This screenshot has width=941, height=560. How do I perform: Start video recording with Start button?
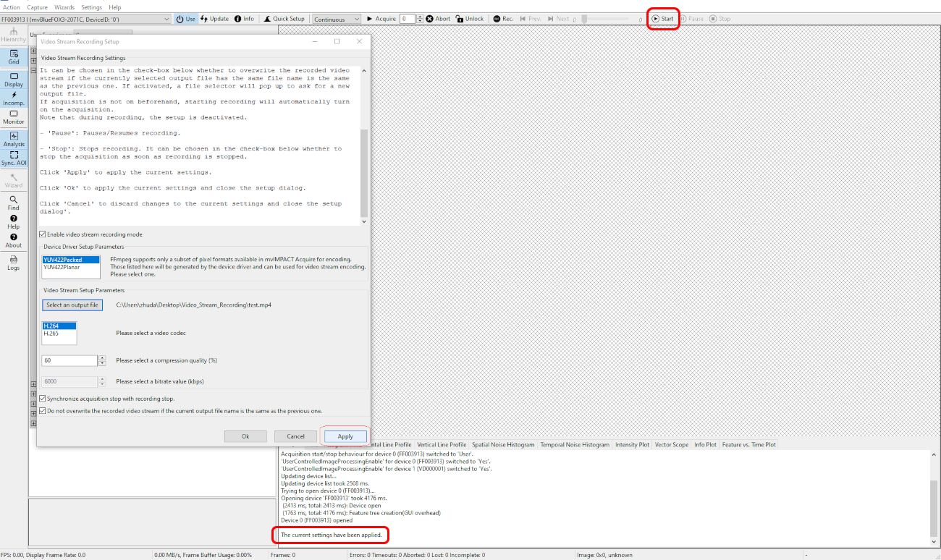pyautogui.click(x=662, y=19)
